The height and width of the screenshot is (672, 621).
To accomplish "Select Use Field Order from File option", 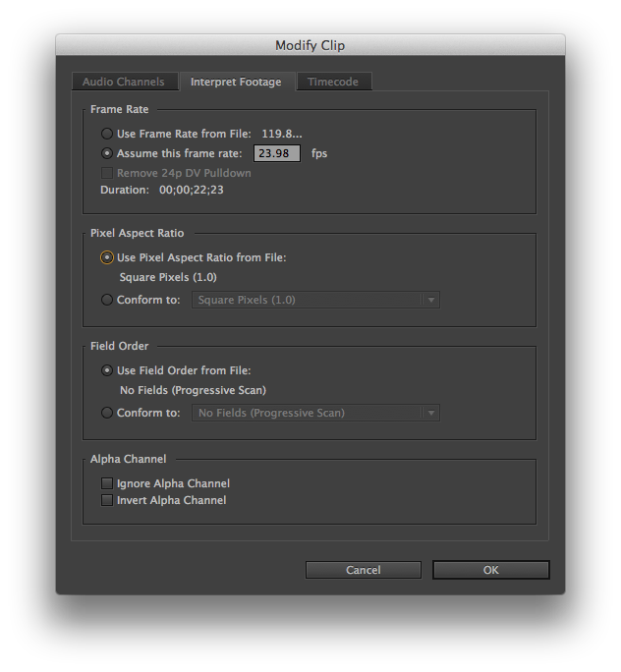I will (107, 370).
